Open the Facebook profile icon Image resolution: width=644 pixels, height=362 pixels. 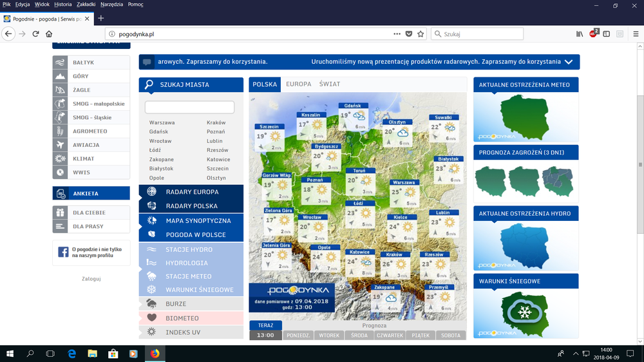coord(63,252)
